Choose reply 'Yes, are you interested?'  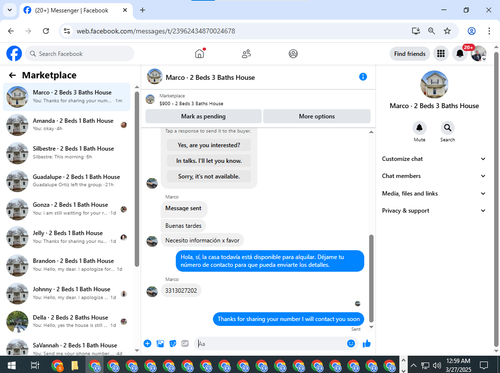[x=209, y=145]
